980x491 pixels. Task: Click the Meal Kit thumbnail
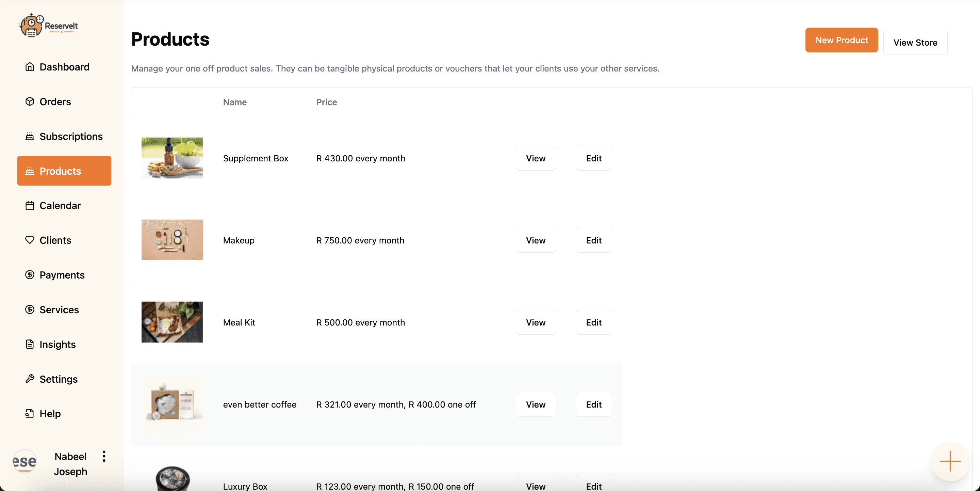172,322
